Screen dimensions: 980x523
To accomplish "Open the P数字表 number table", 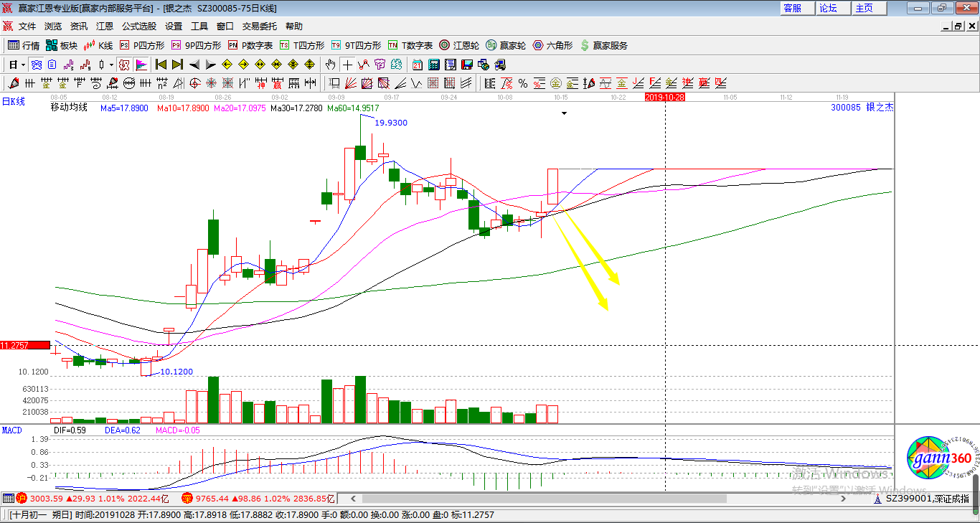I will tap(250, 45).
